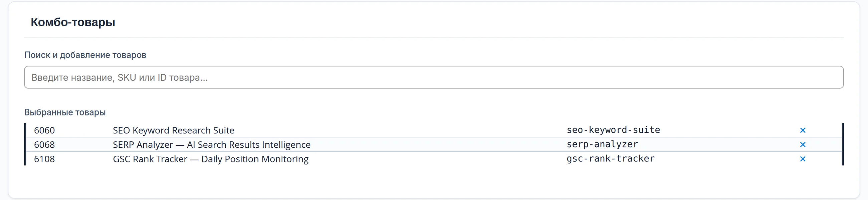
Task: Select product ID 6068
Action: pos(44,144)
